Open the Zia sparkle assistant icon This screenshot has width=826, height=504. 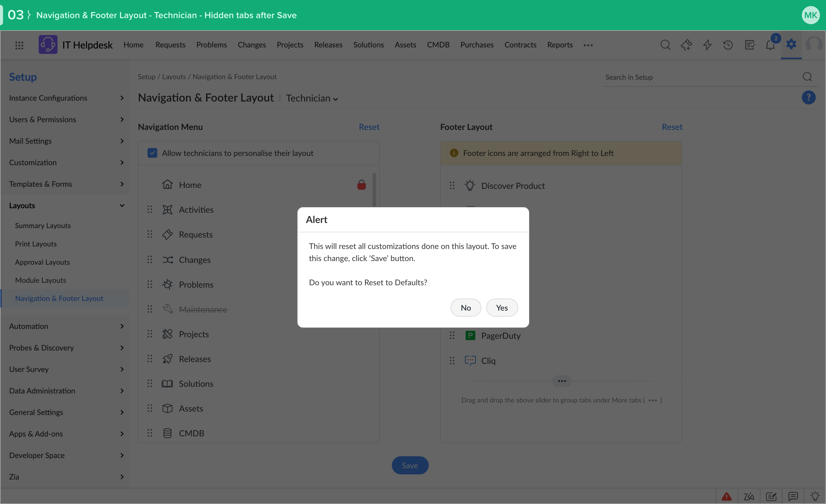[686, 45]
